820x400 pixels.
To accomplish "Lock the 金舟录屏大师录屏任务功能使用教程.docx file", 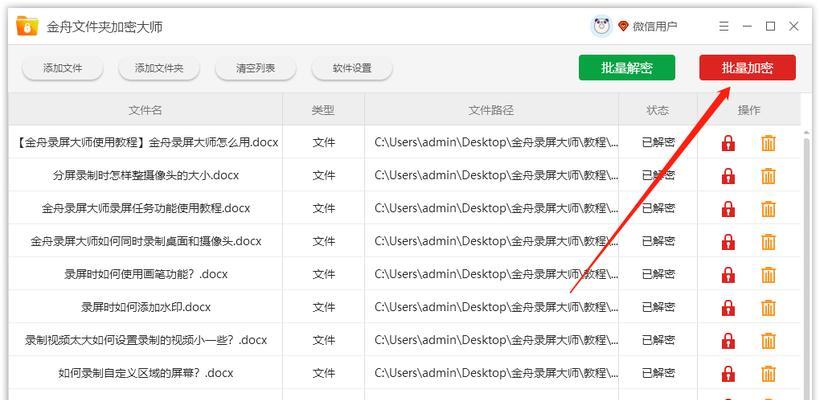I will tap(728, 209).
